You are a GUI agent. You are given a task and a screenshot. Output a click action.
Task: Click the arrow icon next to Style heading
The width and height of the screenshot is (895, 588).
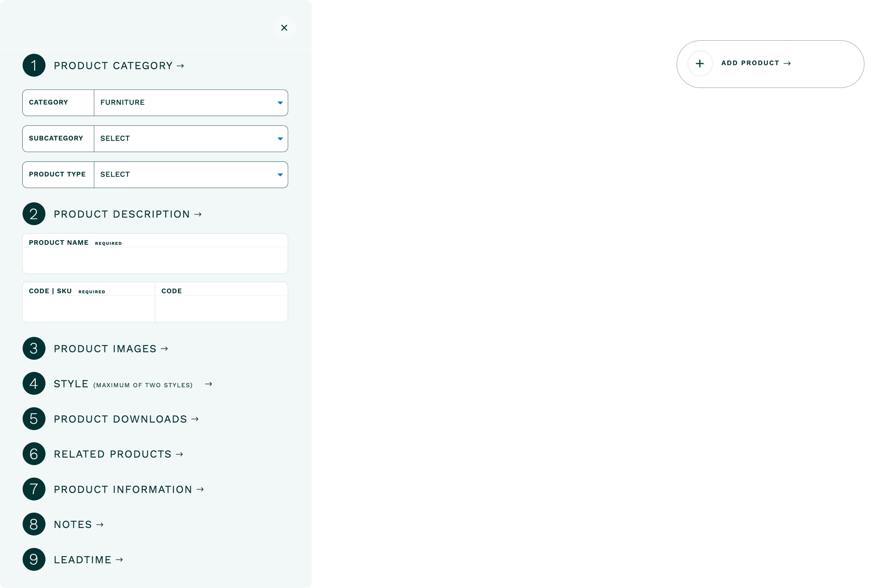coord(209,384)
